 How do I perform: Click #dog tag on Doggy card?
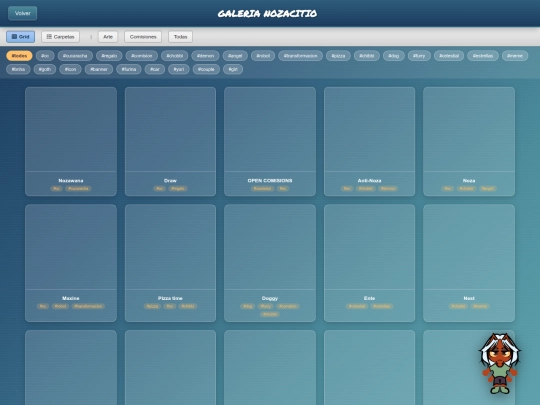click(x=248, y=306)
